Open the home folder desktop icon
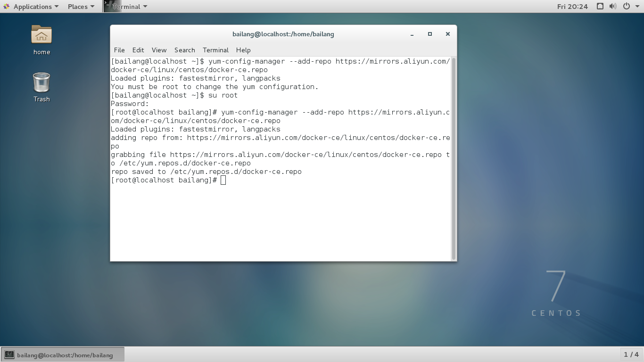Screen dimensions: 644x362 pyautogui.click(x=41, y=35)
